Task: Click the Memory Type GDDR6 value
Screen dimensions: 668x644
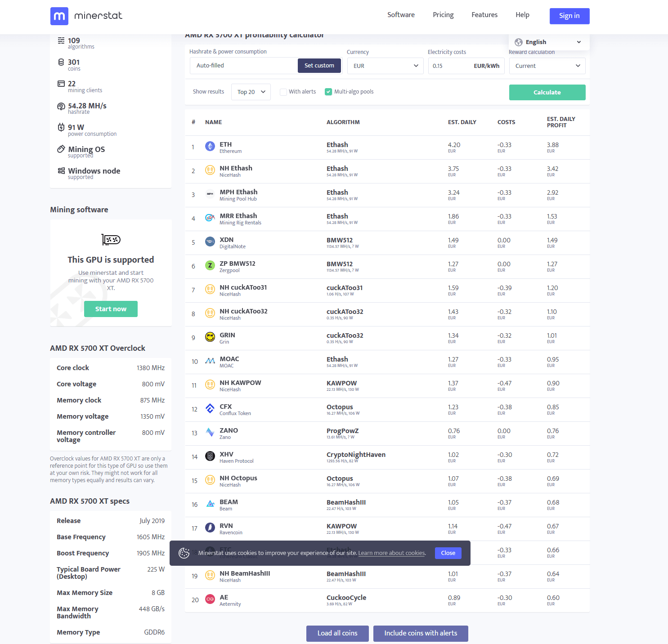Action: coord(154,632)
